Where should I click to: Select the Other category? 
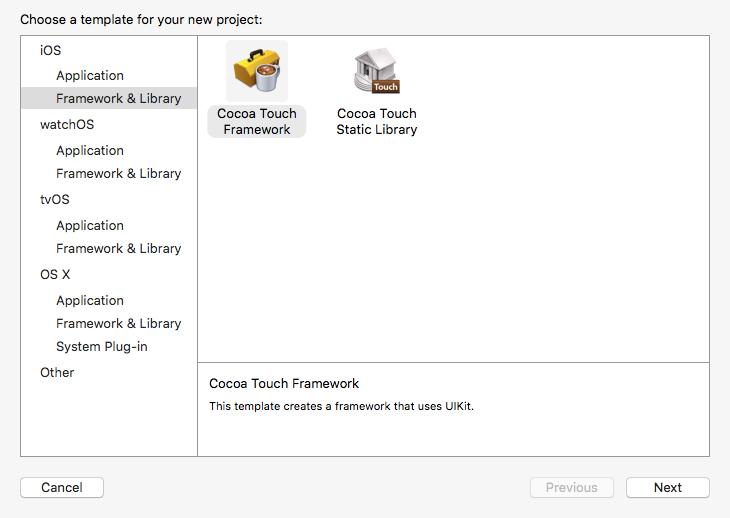tap(57, 373)
